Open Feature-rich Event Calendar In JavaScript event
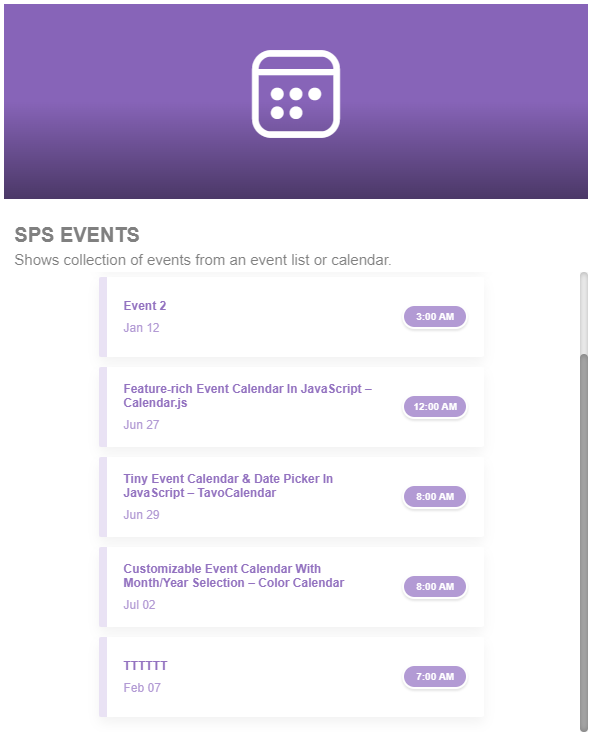The height and width of the screenshot is (740, 595). coord(247,395)
